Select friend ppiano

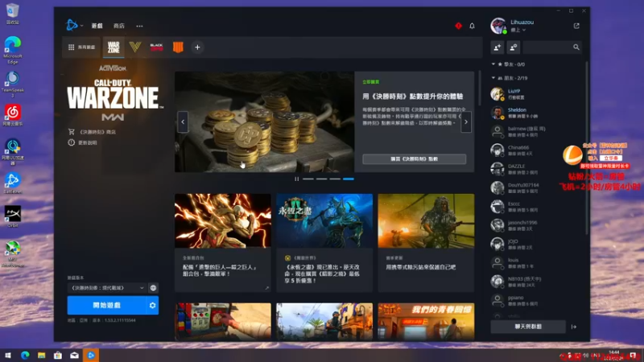(536, 300)
